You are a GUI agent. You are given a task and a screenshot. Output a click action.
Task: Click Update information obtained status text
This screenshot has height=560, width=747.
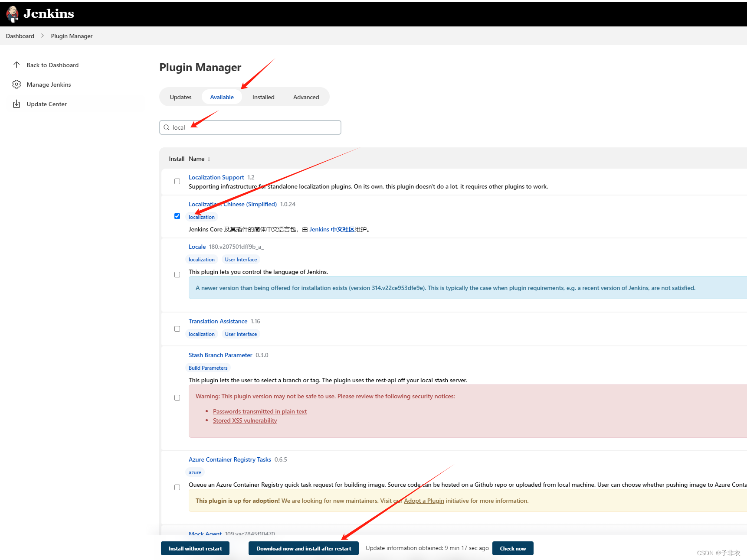[x=427, y=548]
